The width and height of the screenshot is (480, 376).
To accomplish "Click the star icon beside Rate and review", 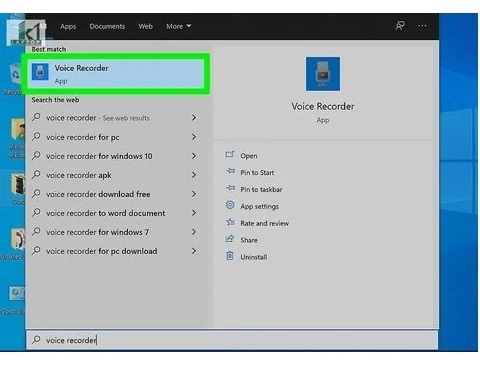I will (x=230, y=222).
